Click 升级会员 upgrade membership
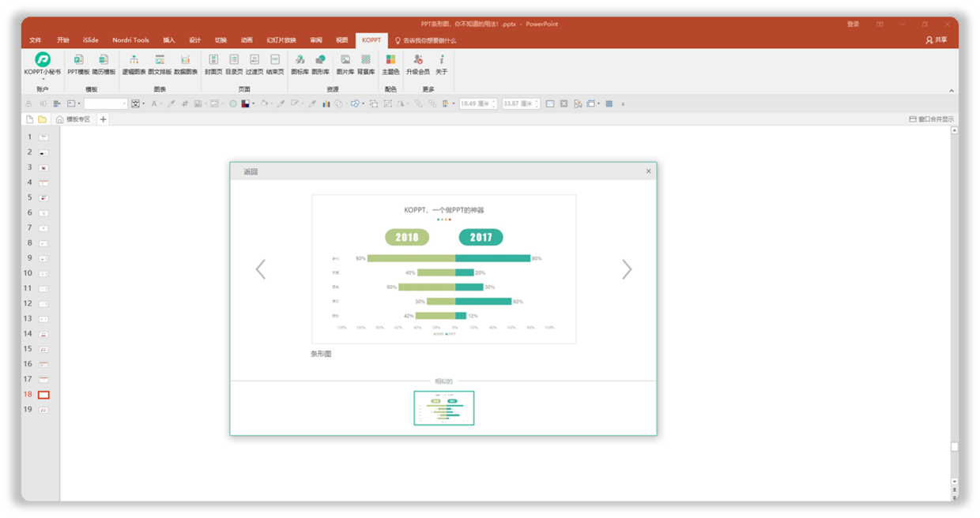980x518 pixels. click(x=418, y=65)
